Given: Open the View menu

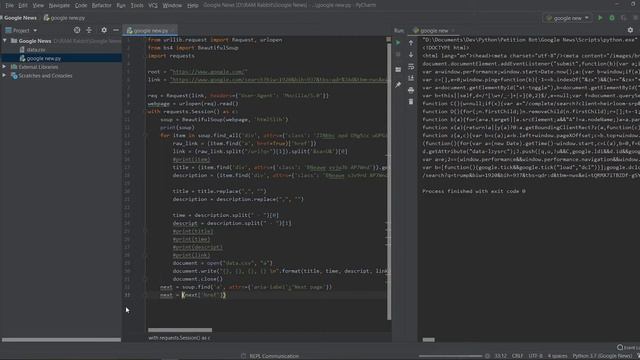Looking at the screenshot, I should pyautogui.click(x=38, y=5).
